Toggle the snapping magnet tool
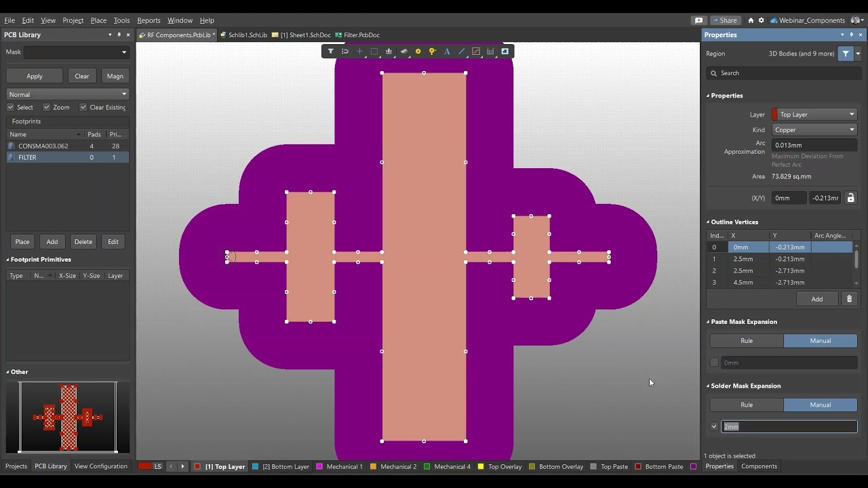The width and height of the screenshot is (868, 488). (x=345, y=52)
